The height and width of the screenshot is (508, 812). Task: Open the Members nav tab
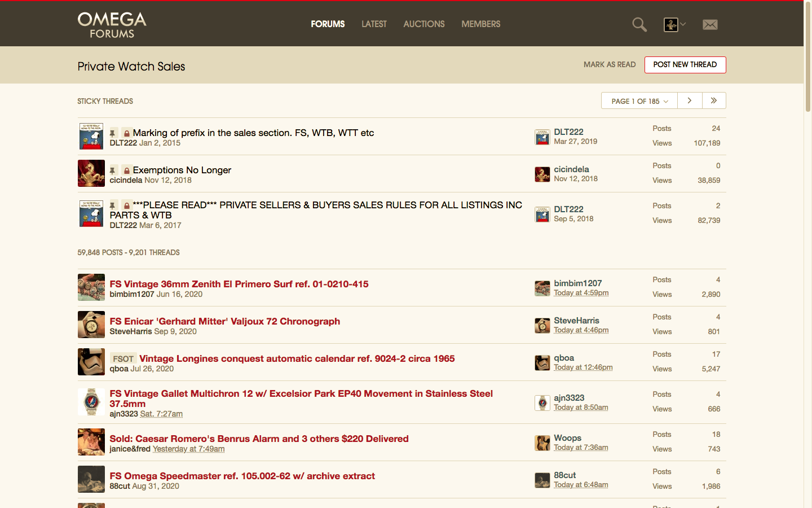pos(480,24)
